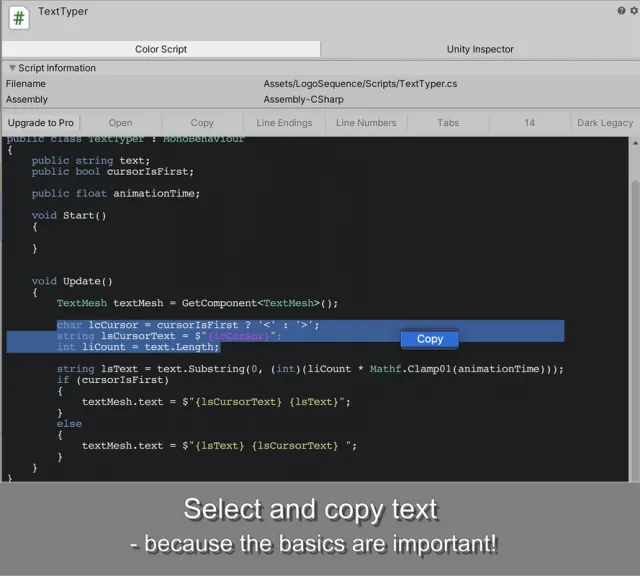This screenshot has width=640, height=576.
Task: Click the line starting textMesh.text = $"{lsCursorText}
Action: (x=216, y=402)
